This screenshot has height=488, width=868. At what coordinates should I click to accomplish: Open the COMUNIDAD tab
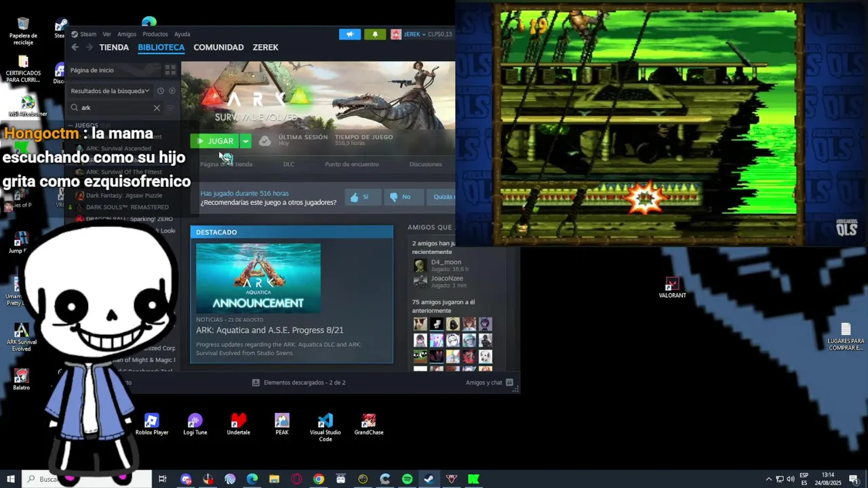pyautogui.click(x=218, y=47)
